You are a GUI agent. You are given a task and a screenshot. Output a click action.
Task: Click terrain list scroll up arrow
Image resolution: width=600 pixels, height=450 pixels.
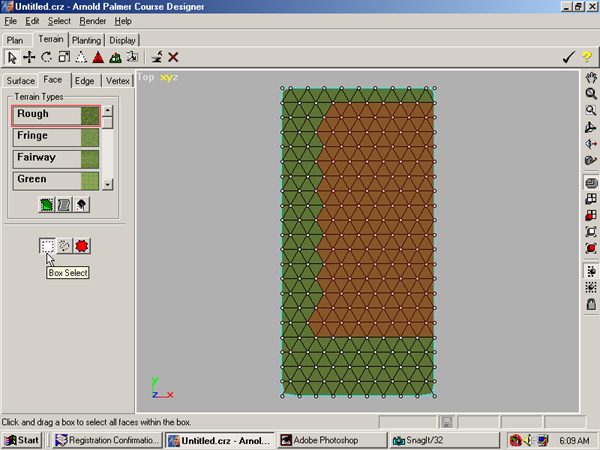coord(108,111)
